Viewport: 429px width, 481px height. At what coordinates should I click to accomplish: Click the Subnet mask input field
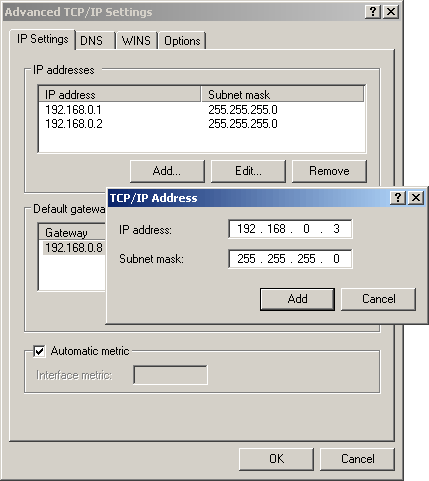click(x=290, y=259)
